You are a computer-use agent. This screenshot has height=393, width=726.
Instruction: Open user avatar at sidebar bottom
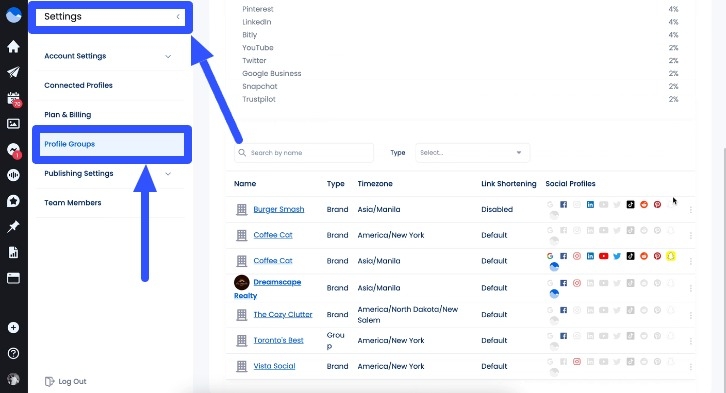[13, 379]
